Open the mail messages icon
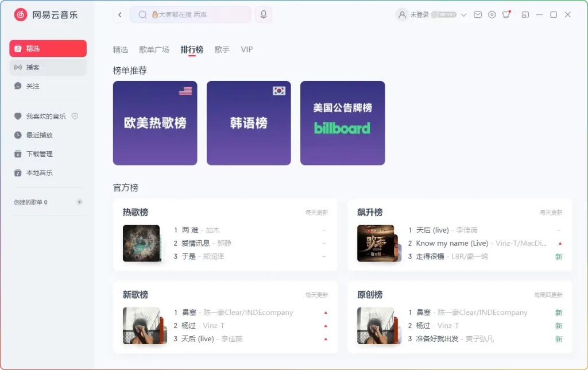Screen dimensions: 588x370 click(478, 14)
